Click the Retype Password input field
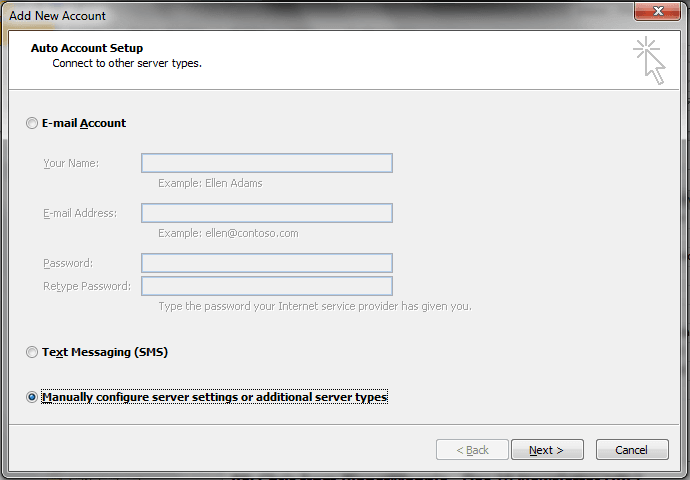 266,286
